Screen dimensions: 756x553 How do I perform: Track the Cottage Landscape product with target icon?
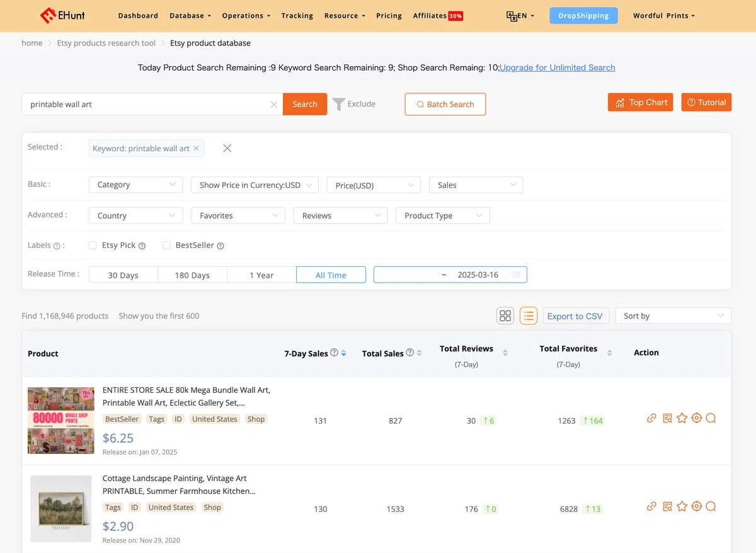pyautogui.click(x=696, y=506)
